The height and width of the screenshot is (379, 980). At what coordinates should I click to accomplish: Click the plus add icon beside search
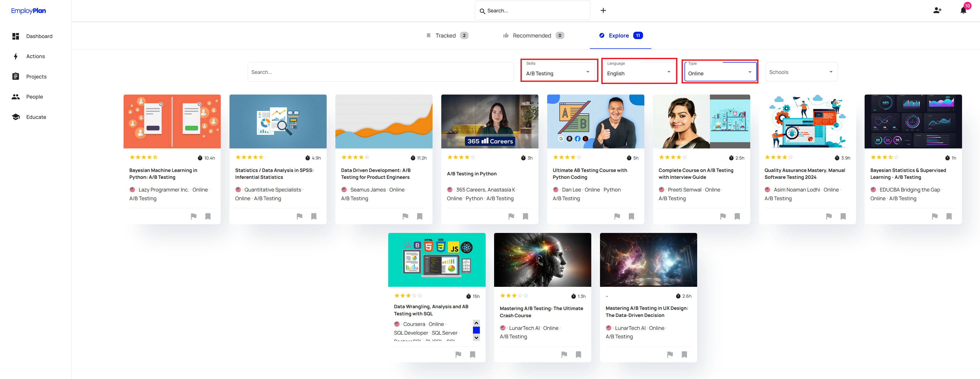coord(603,11)
